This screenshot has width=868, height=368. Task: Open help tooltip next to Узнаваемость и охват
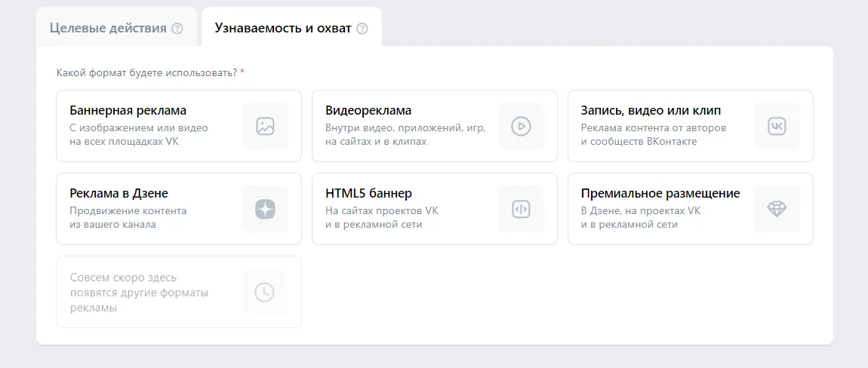[362, 28]
